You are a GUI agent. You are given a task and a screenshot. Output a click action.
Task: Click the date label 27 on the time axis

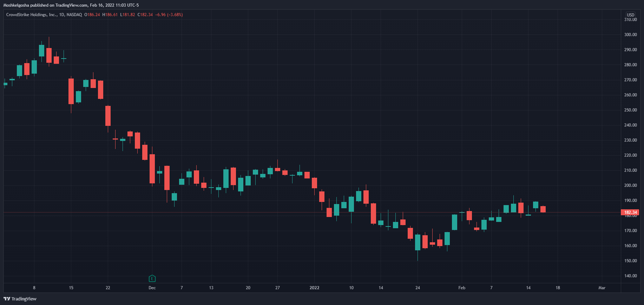(x=277, y=288)
